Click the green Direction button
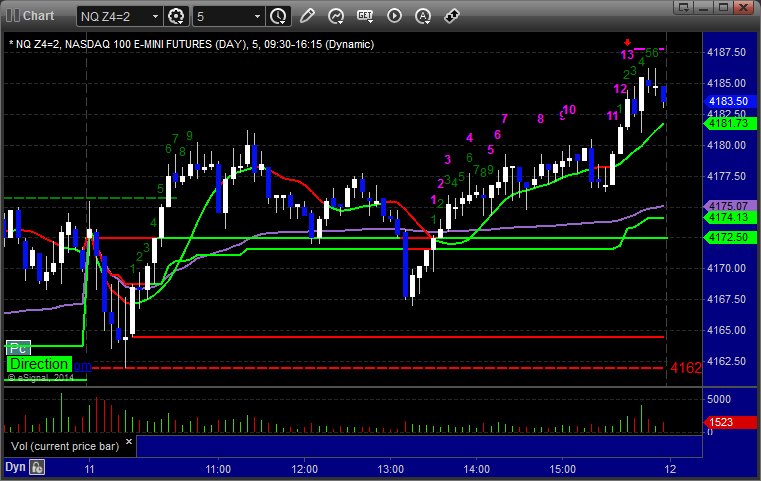This screenshot has width=761, height=481. (x=39, y=364)
